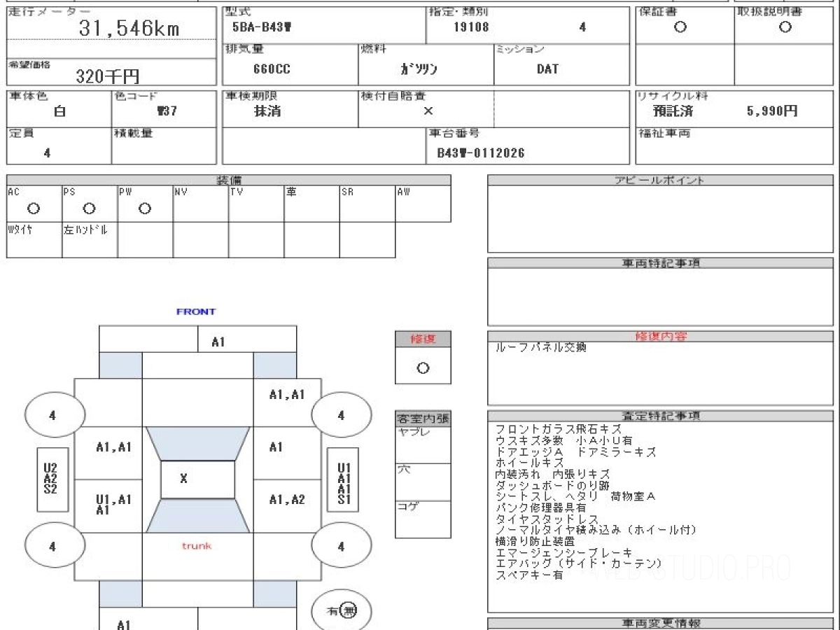Click the PS equipment circle mark

click(89, 209)
